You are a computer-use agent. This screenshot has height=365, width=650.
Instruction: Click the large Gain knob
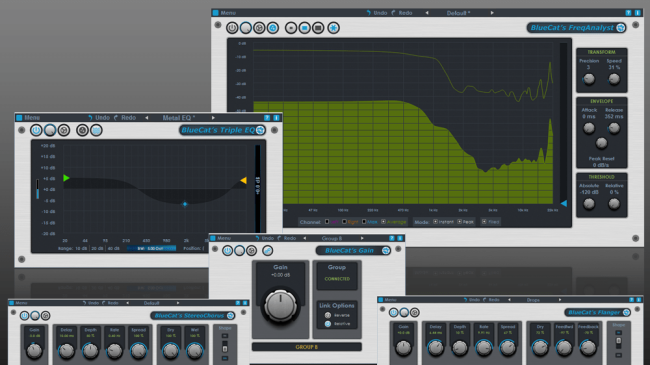pos(280,306)
